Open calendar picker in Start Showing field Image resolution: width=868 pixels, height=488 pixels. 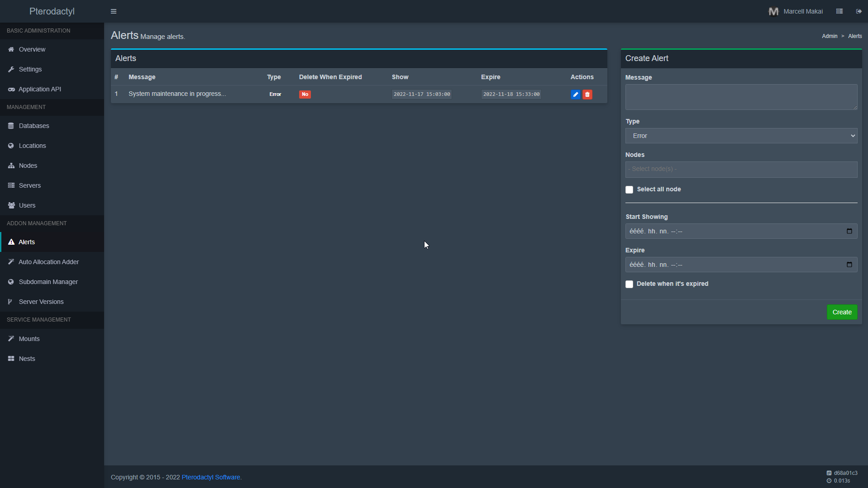point(849,231)
